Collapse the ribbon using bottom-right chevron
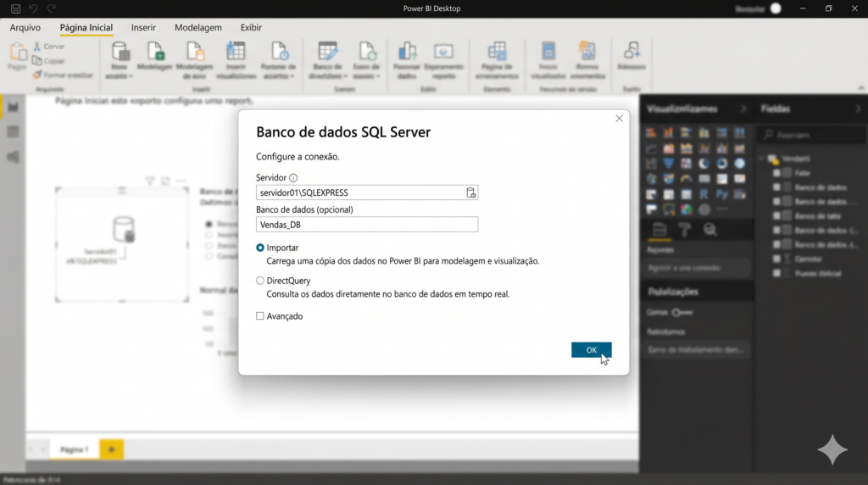868x485 pixels. pyautogui.click(x=861, y=87)
